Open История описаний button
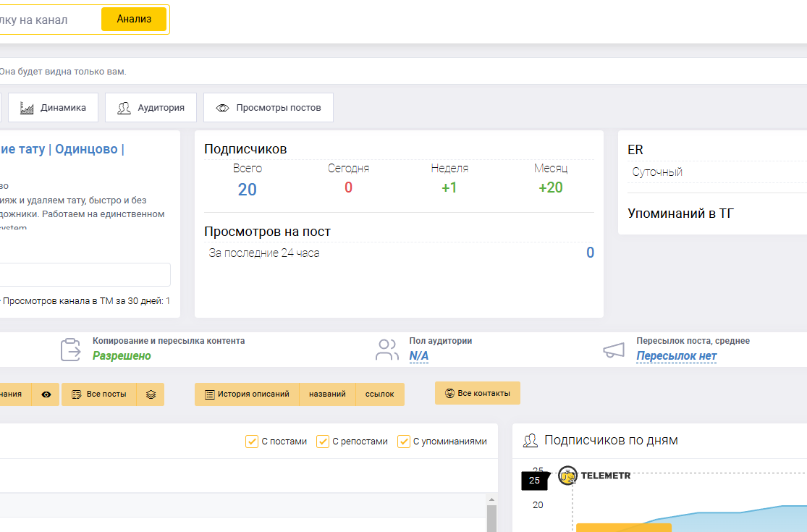807x532 pixels. point(247,394)
